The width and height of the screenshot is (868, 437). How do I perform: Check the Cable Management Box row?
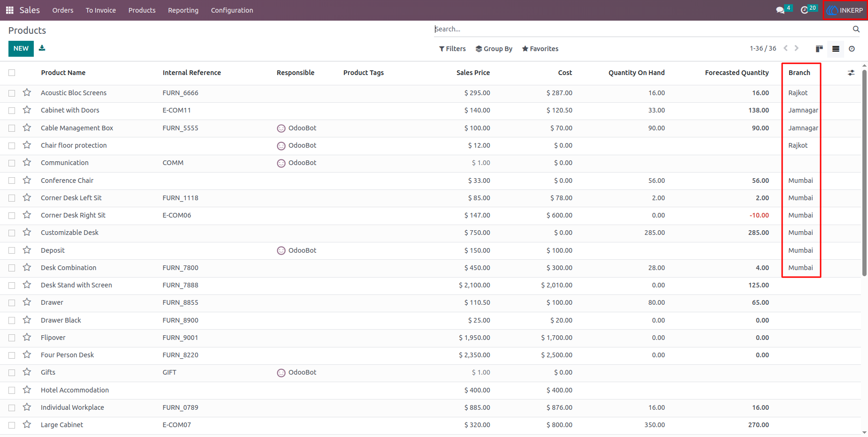(x=12, y=128)
